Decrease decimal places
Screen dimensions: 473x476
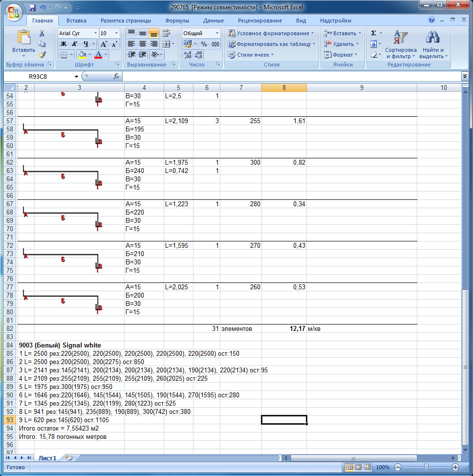(198, 55)
